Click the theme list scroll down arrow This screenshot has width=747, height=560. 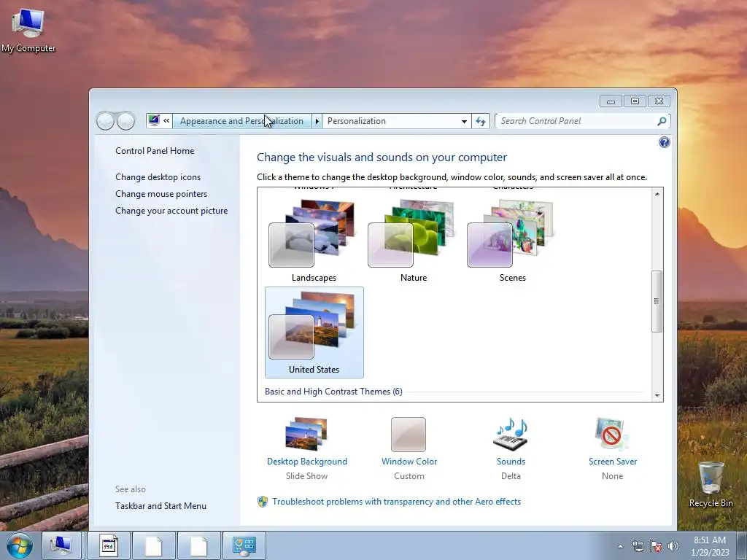point(657,395)
